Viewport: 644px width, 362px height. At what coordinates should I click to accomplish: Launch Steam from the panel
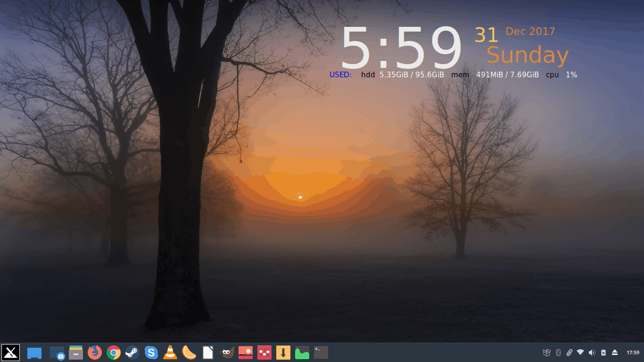132,352
